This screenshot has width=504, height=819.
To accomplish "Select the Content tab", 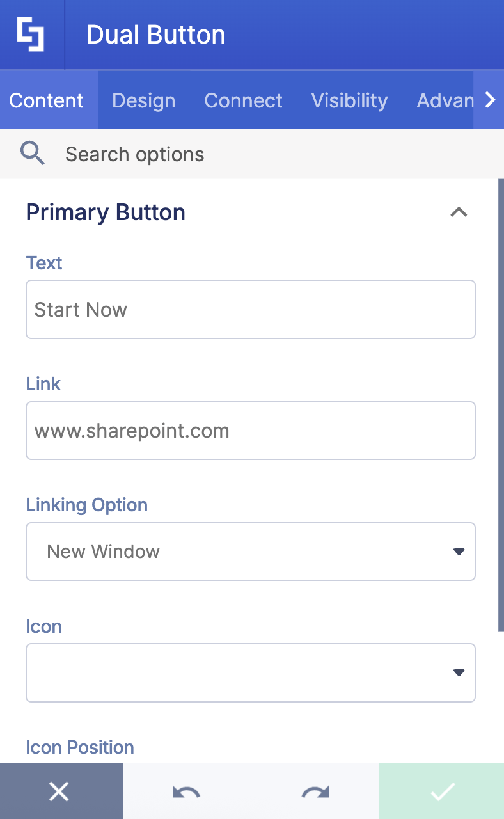I will click(x=45, y=100).
